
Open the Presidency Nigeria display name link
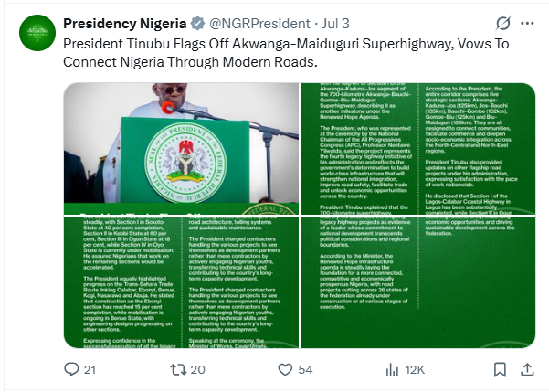(124, 24)
